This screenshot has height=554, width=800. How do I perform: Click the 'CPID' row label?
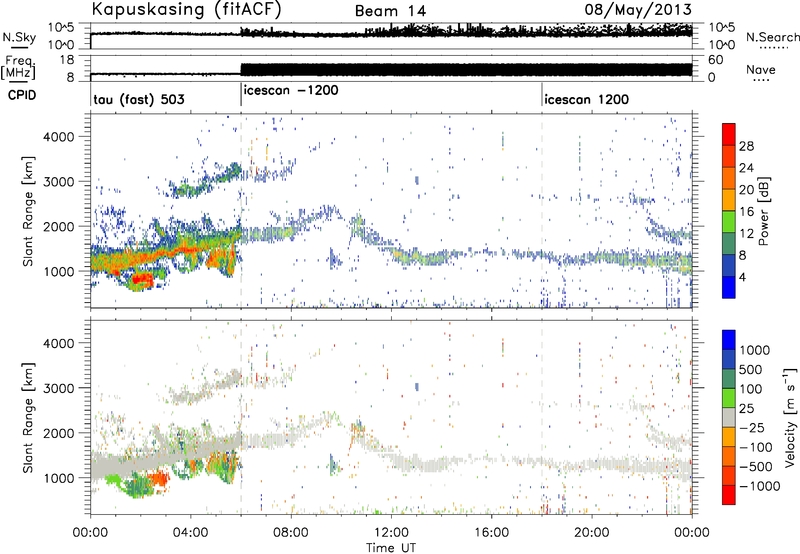[22, 95]
